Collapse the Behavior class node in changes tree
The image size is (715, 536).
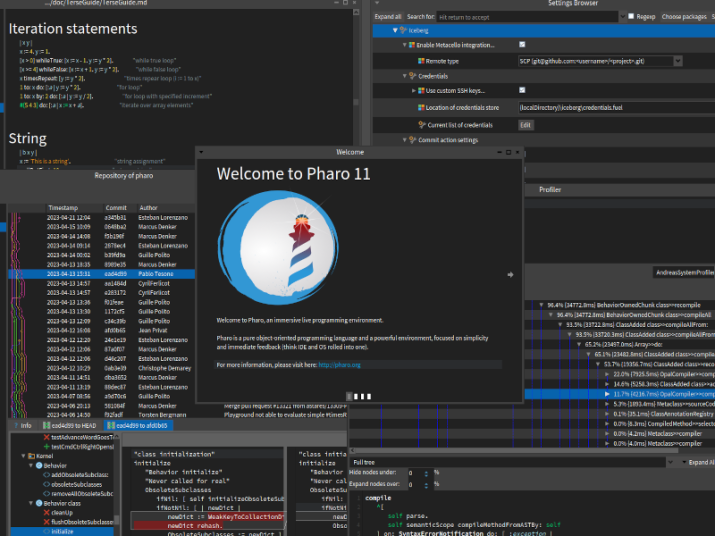tap(31, 503)
